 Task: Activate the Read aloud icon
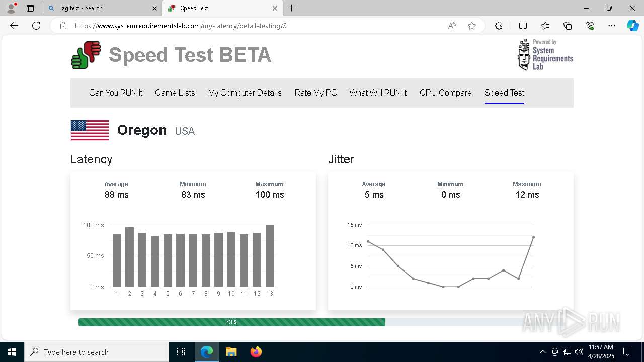click(452, 26)
